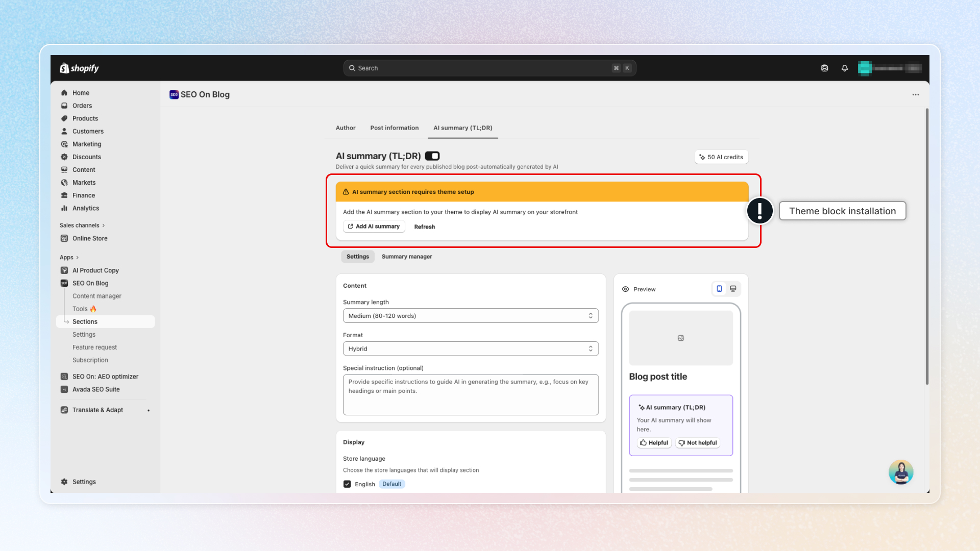Click the page's vertical scrollbar
The width and height of the screenshot is (980, 551).
[x=927, y=245]
